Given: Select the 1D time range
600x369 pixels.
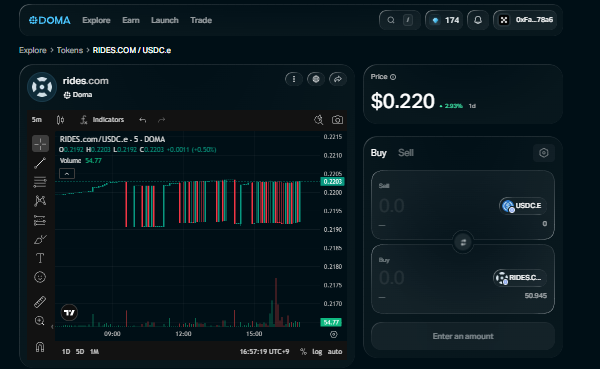Looking at the screenshot, I should (x=66, y=351).
